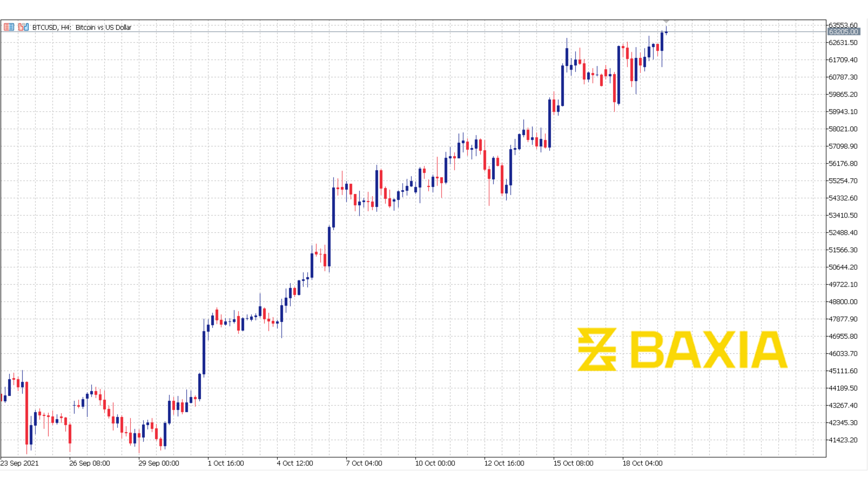Click the 23 Sep 2021 time axis label

20,463
